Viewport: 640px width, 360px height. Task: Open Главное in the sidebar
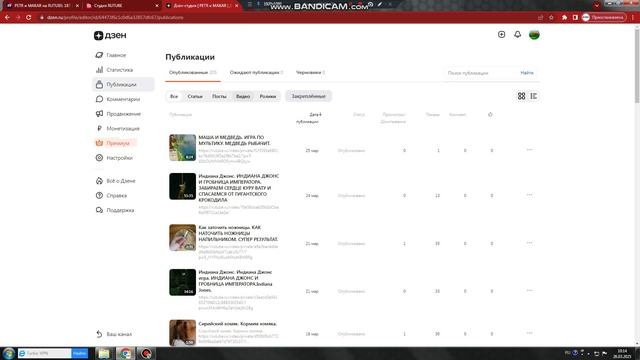pyautogui.click(x=111, y=55)
